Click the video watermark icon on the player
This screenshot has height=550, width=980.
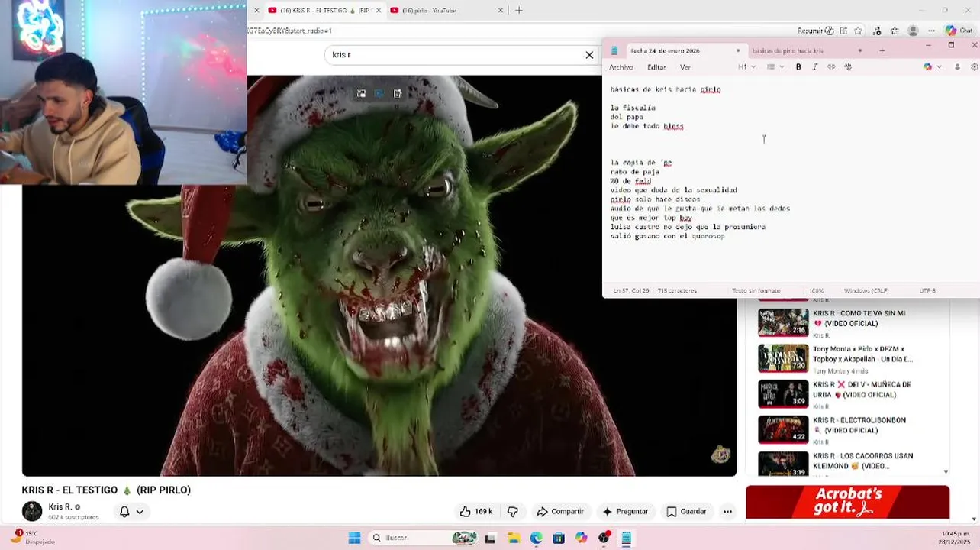click(x=720, y=455)
